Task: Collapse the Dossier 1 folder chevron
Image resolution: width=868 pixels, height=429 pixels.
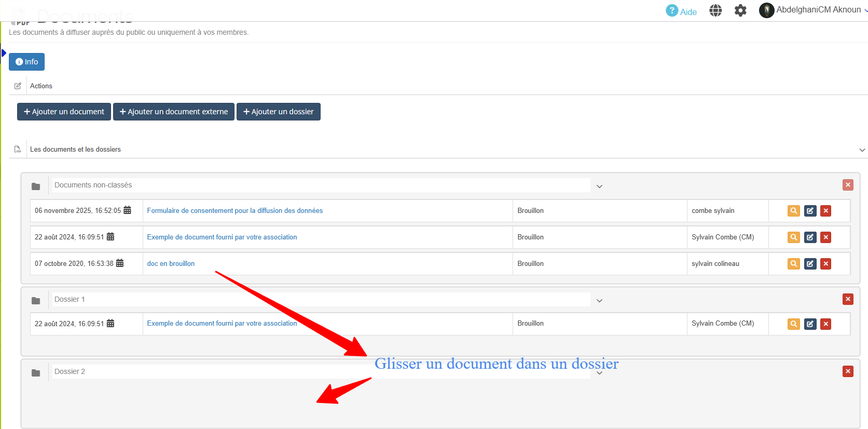Action: (x=599, y=301)
